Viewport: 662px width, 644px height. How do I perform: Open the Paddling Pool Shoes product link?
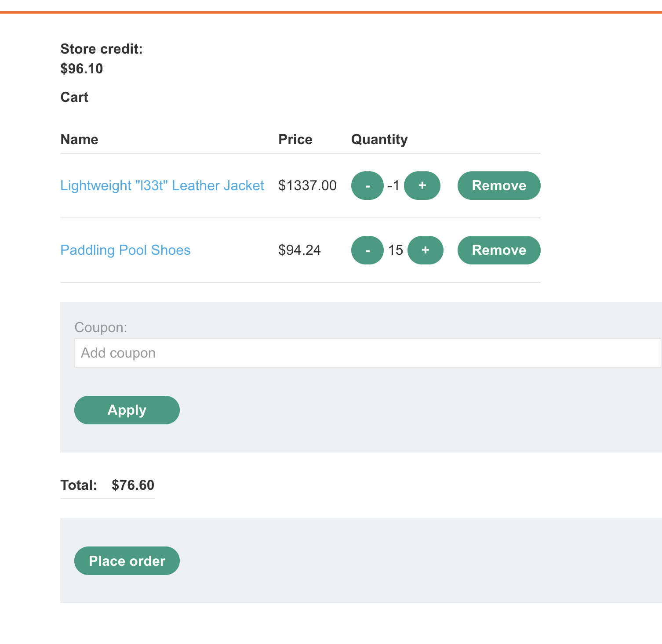125,250
